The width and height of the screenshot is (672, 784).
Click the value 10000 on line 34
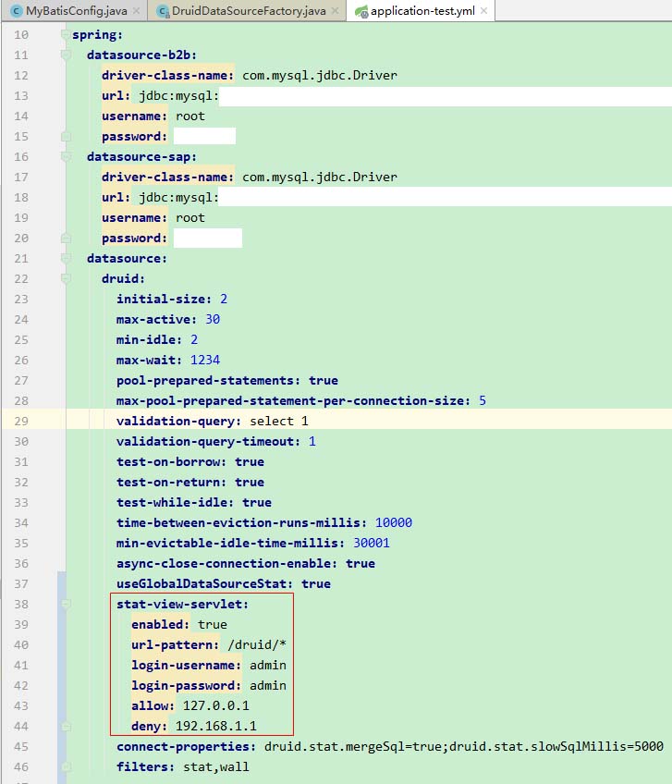click(x=394, y=523)
